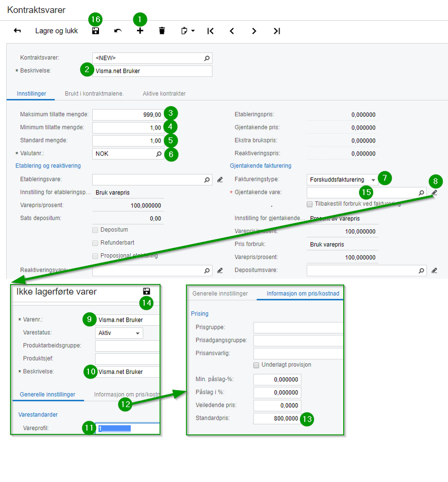Viewport: 448px width, 482px height.
Task: Click the Prisansvarlig input field
Action: pos(298,354)
